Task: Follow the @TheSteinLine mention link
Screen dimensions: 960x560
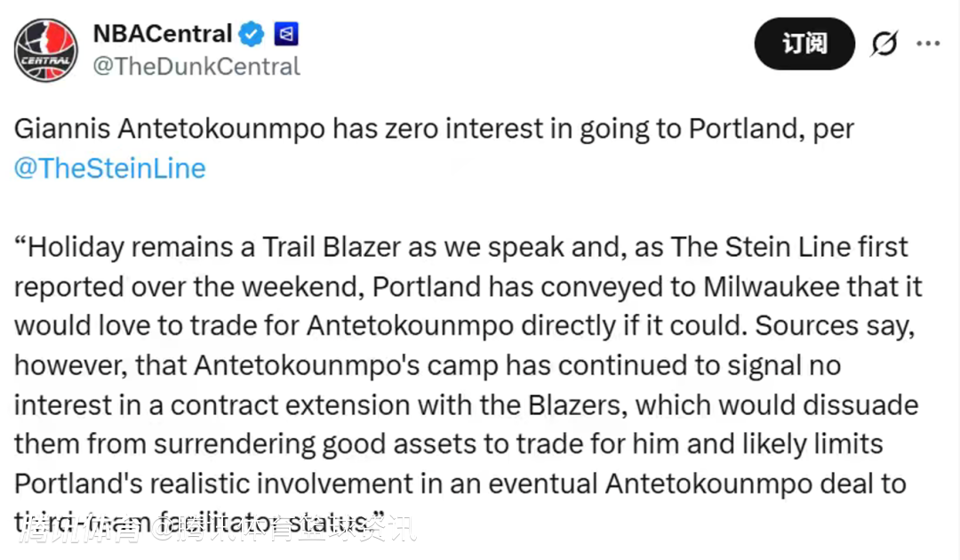Action: pos(110,168)
